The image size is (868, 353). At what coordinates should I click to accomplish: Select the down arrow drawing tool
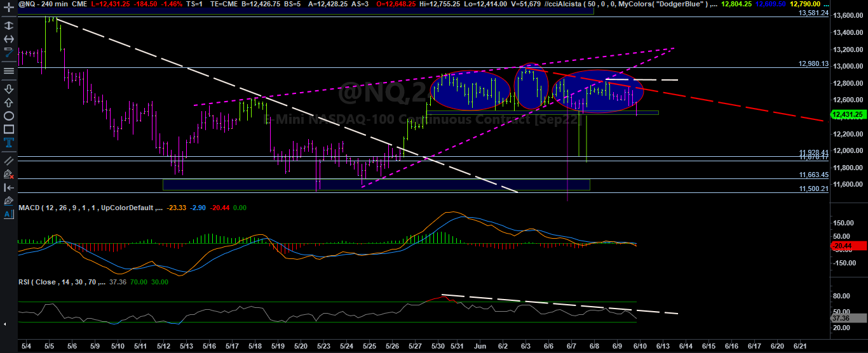9,88
